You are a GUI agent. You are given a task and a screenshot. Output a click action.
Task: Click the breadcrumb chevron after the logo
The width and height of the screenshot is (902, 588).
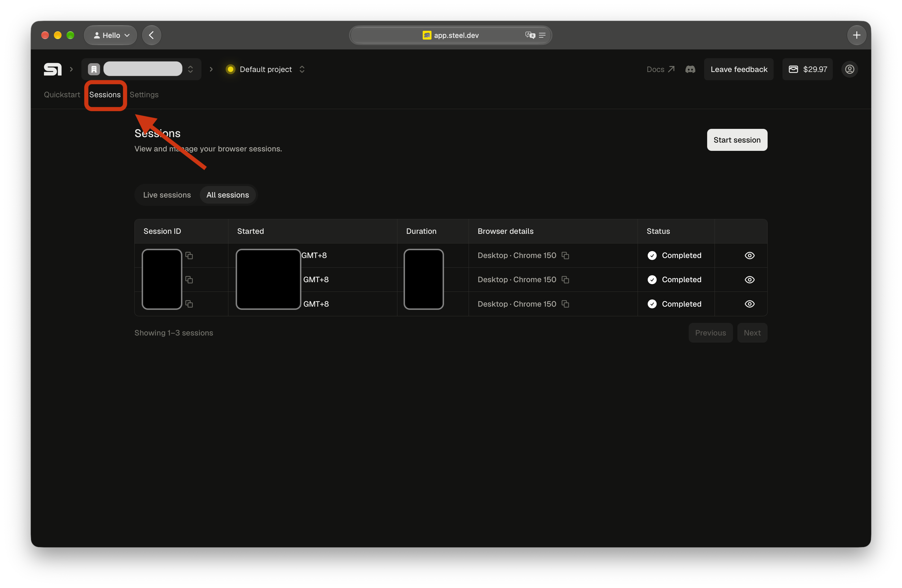pos(71,69)
